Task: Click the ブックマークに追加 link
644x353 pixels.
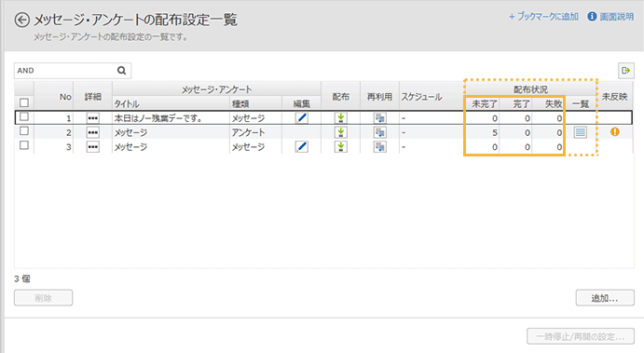Action: coord(543,17)
